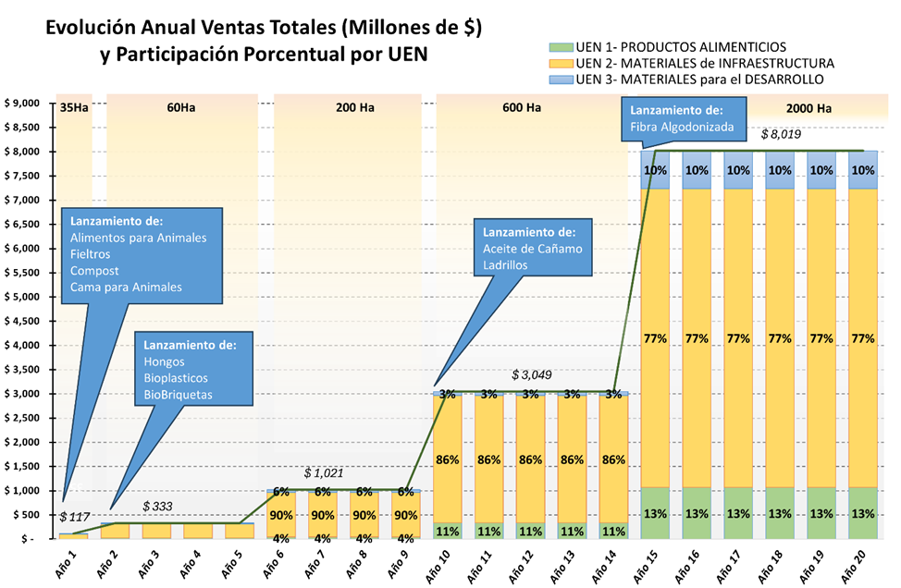Click the $ 3,049 data label
This screenshot has height=588, width=901.
tap(532, 375)
